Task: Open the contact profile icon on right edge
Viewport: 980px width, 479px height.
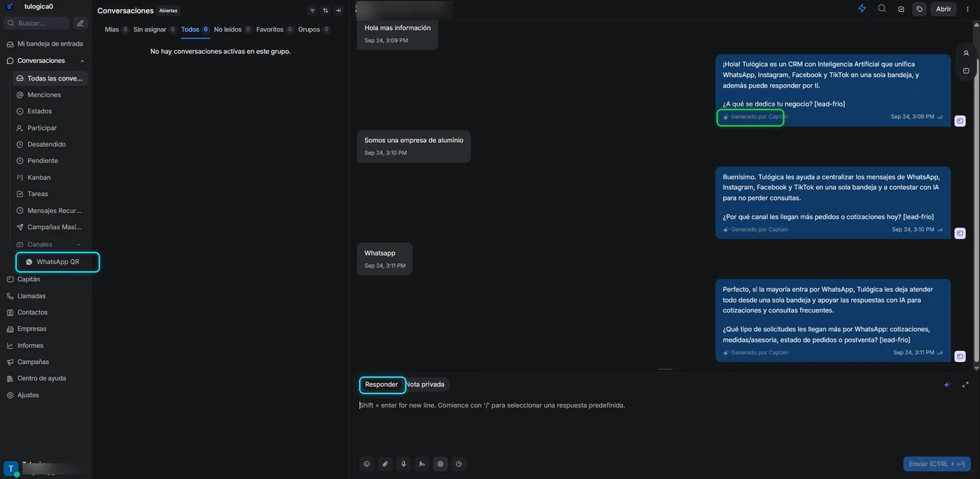Action: [x=966, y=53]
